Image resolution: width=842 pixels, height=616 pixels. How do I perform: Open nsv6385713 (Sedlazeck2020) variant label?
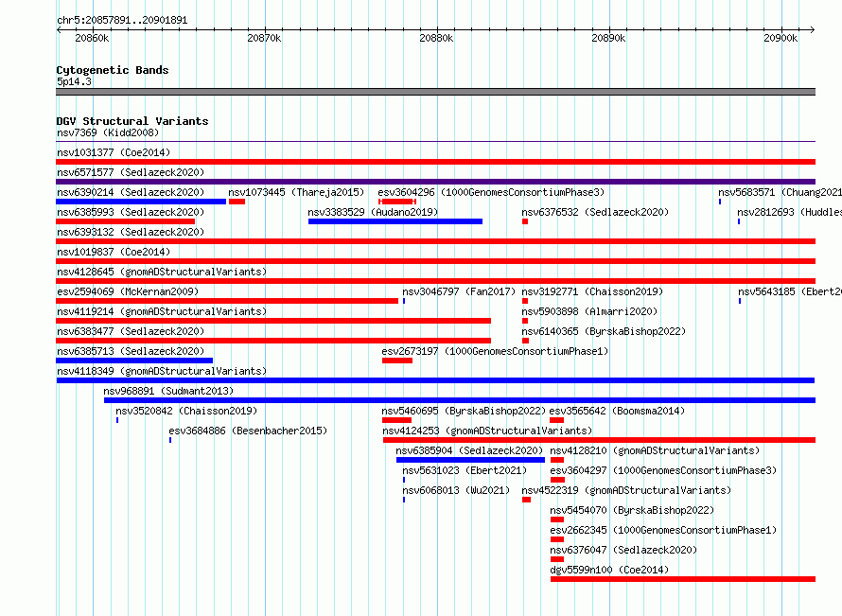131,351
